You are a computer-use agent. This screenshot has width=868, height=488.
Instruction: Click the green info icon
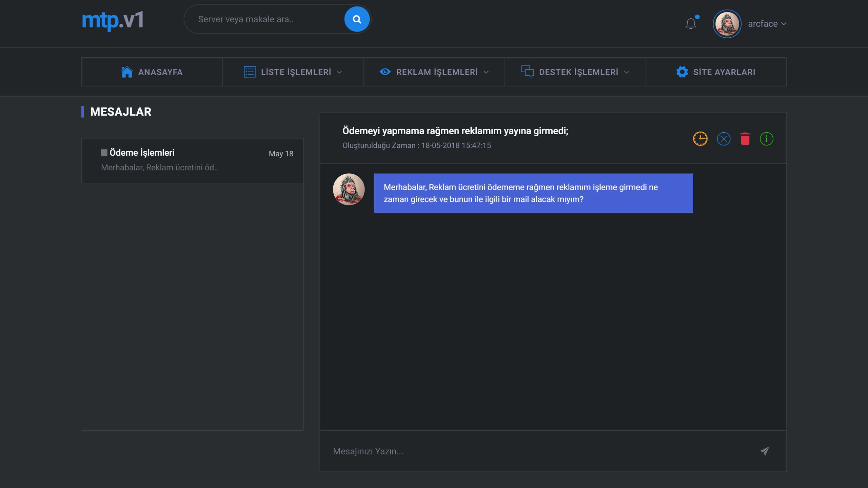pyautogui.click(x=766, y=139)
